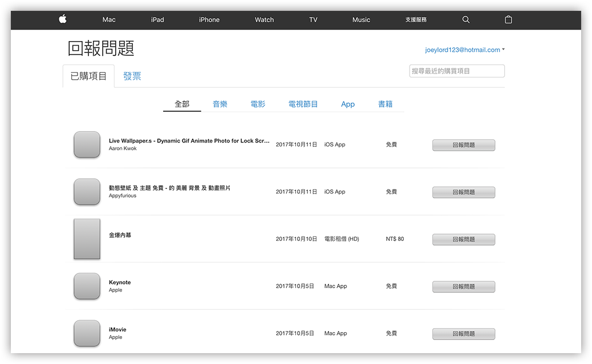Click developer name Appyfurious
This screenshot has height=364, width=592.
click(122, 196)
